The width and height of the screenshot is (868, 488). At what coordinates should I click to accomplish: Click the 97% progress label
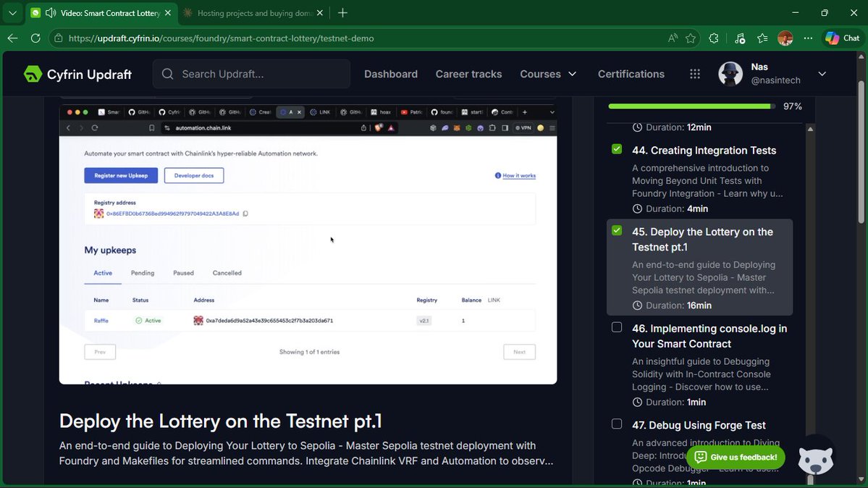point(792,106)
